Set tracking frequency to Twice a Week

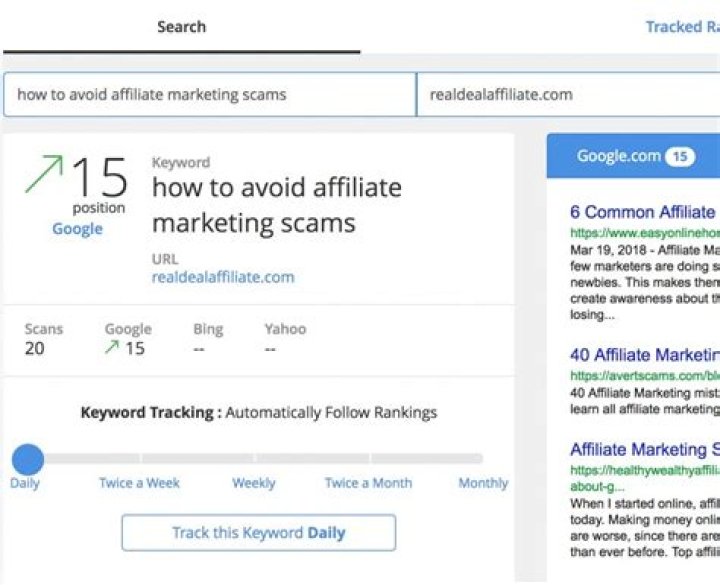pos(139,483)
